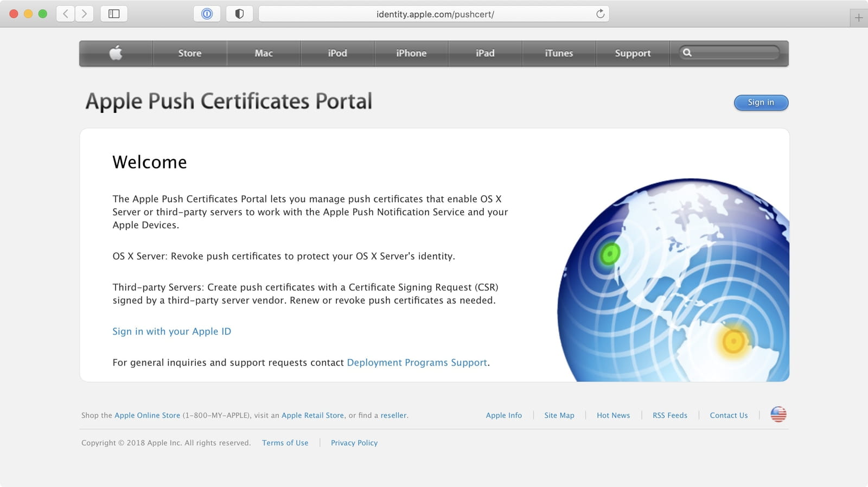This screenshot has height=487, width=868.
Task: Open the iPod nav item
Action: tap(337, 53)
